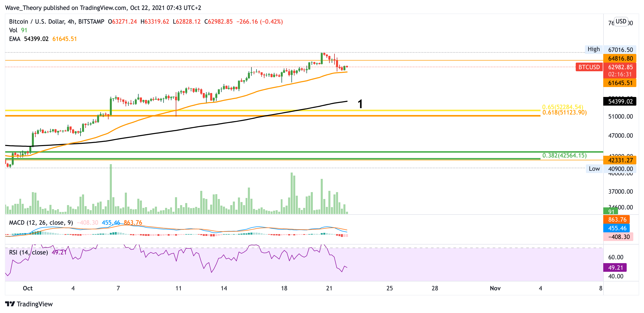Click the Nov date on time axis
644x313 pixels.
[x=495, y=288]
